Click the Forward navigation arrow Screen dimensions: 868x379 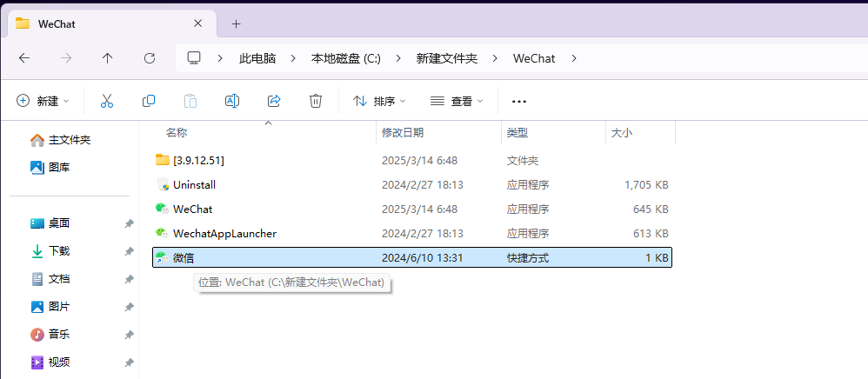coord(66,58)
